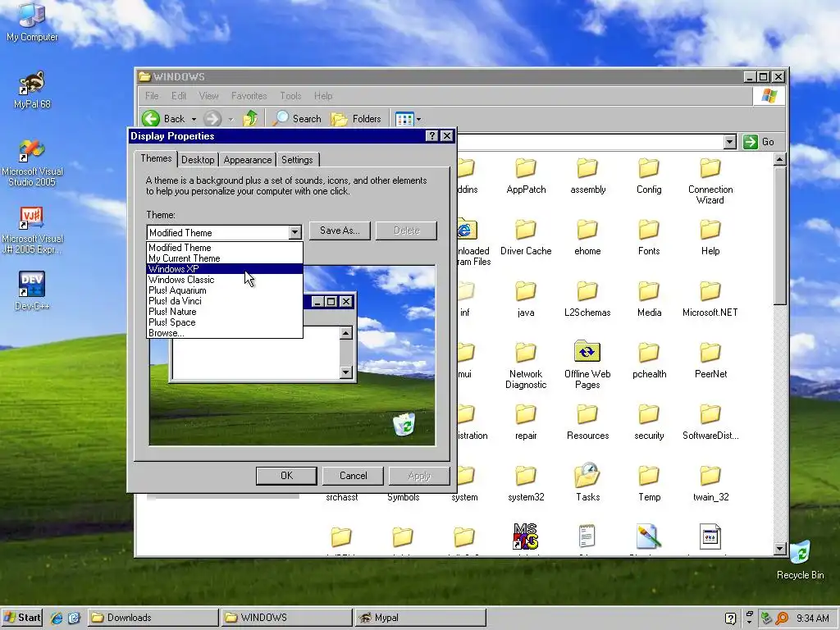Click Back arrow in WINDOWS explorer
Screen dimensions: 840x630
[x=152, y=118]
